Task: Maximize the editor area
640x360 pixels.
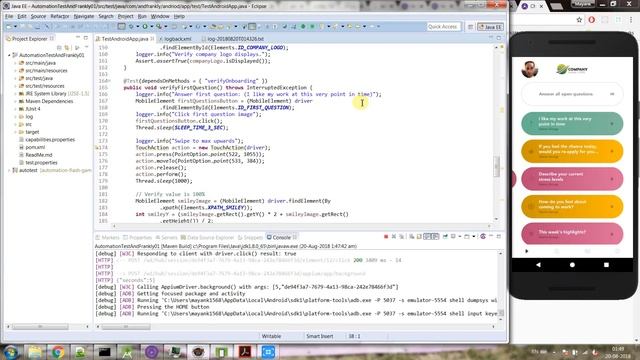Action: click(498, 38)
